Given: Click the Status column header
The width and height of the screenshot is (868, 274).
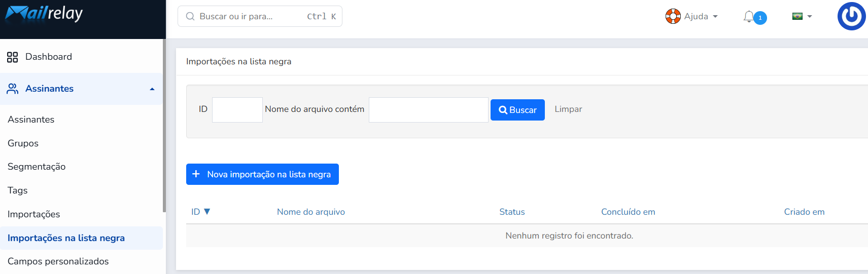Looking at the screenshot, I should [x=512, y=212].
